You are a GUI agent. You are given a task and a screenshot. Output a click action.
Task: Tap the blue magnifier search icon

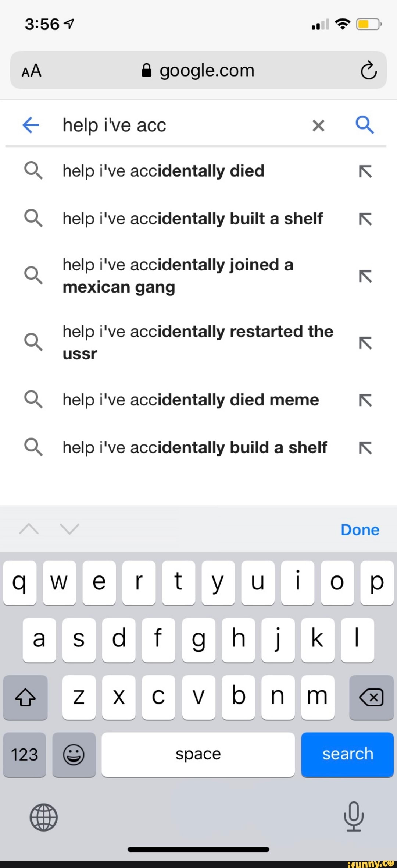click(365, 125)
